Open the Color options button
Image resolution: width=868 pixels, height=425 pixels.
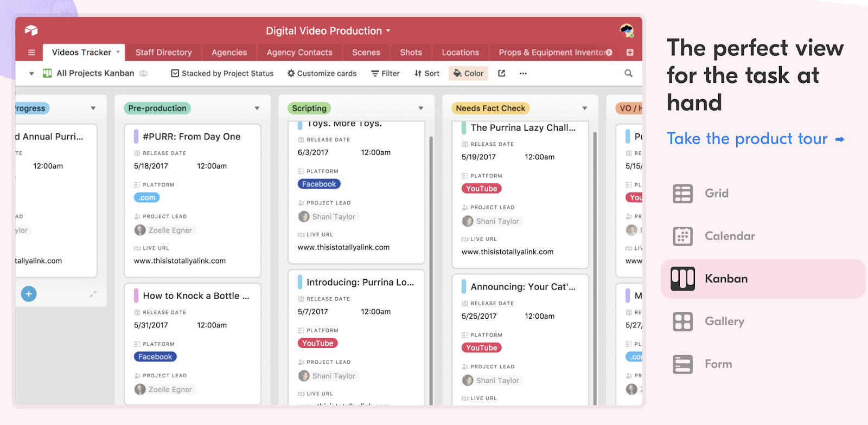pyautogui.click(x=468, y=73)
